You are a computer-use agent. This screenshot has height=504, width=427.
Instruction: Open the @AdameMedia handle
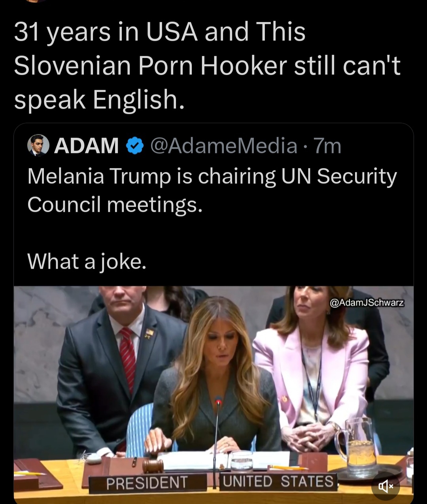point(224,146)
